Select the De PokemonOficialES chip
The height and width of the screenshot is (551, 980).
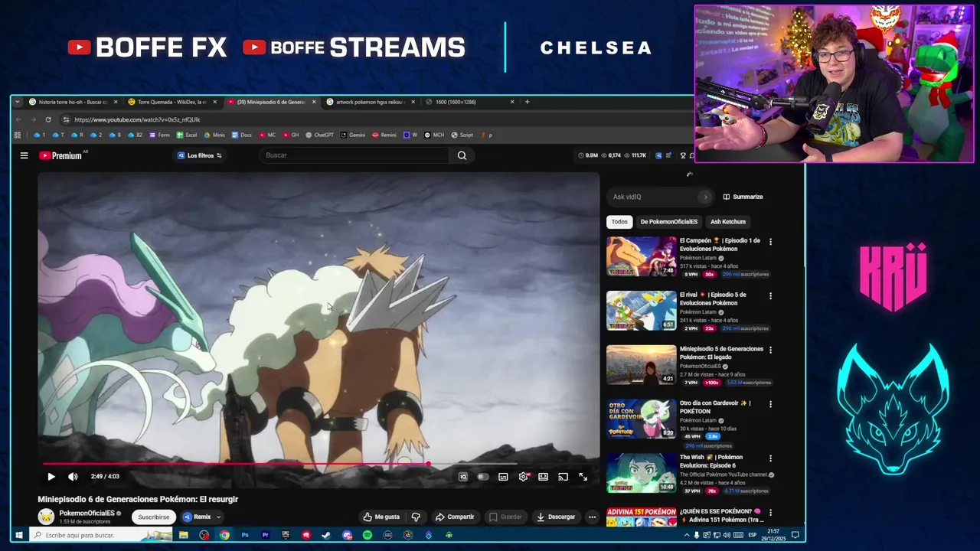(x=669, y=222)
